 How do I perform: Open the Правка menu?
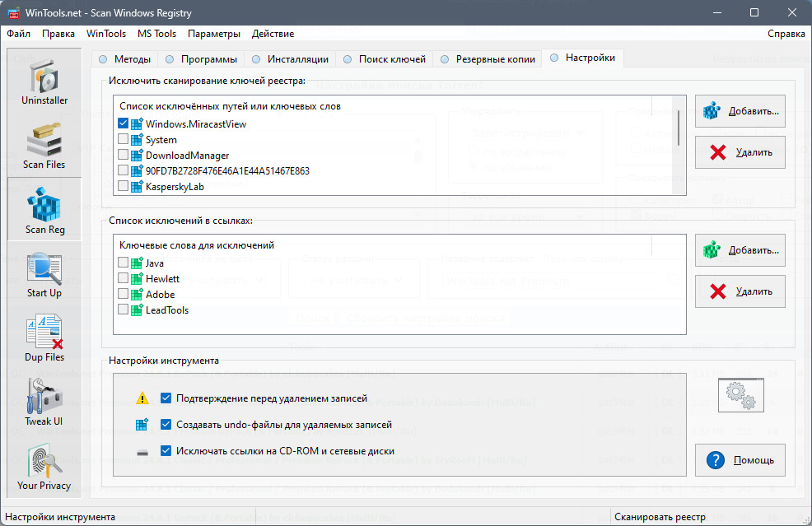click(x=58, y=34)
